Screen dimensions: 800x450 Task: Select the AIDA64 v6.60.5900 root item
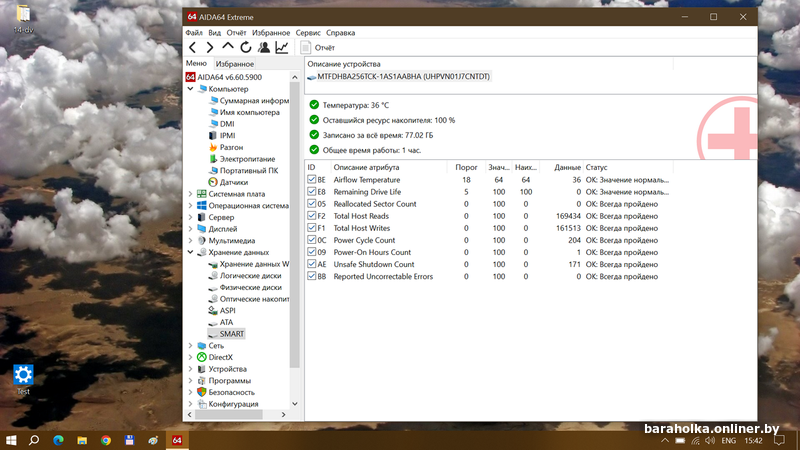pyautogui.click(x=223, y=77)
